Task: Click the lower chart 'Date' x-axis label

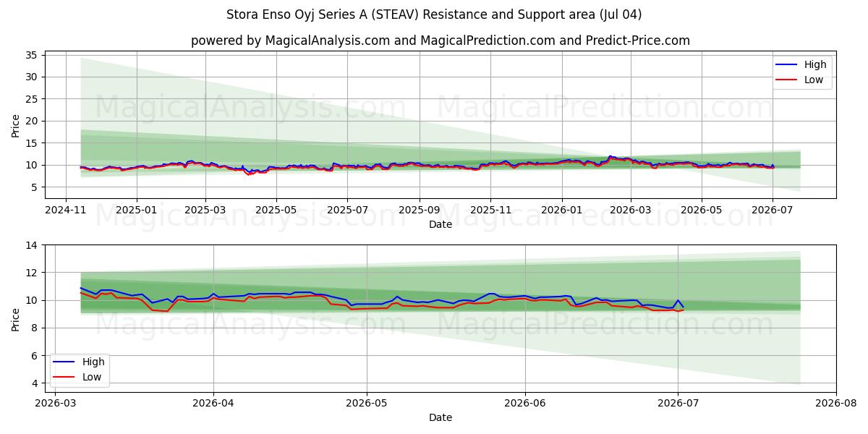Action: pos(441,417)
